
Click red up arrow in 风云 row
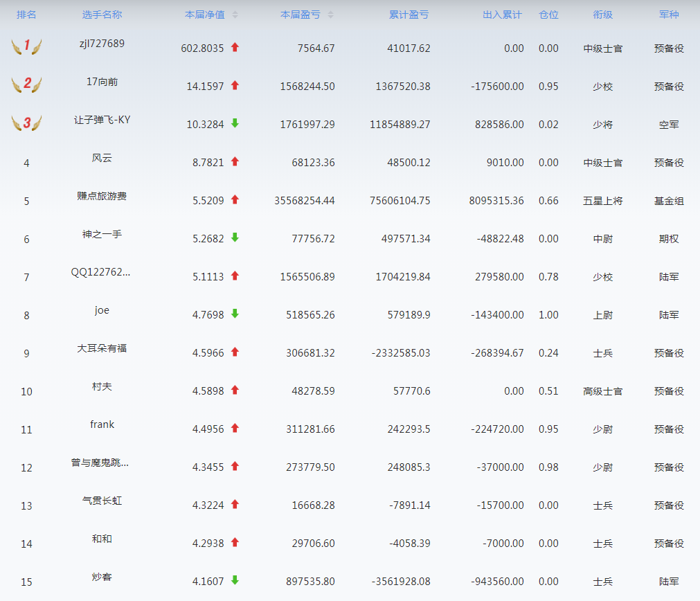pos(235,161)
